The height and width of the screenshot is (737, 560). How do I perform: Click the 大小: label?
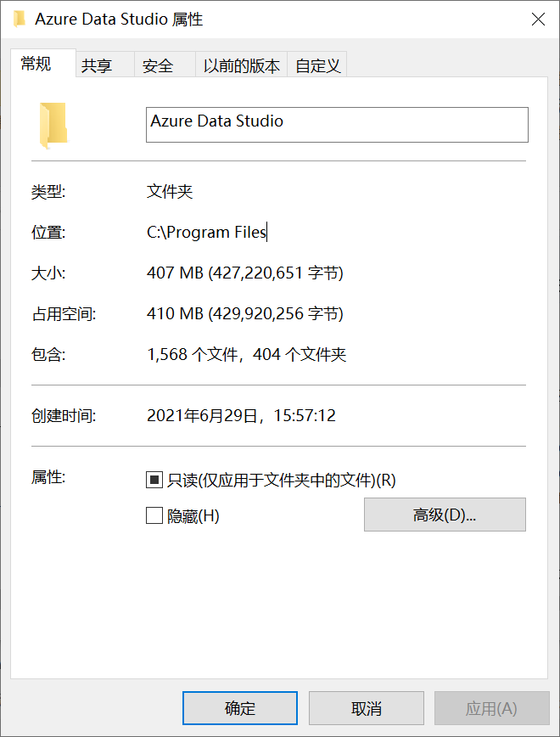point(48,273)
